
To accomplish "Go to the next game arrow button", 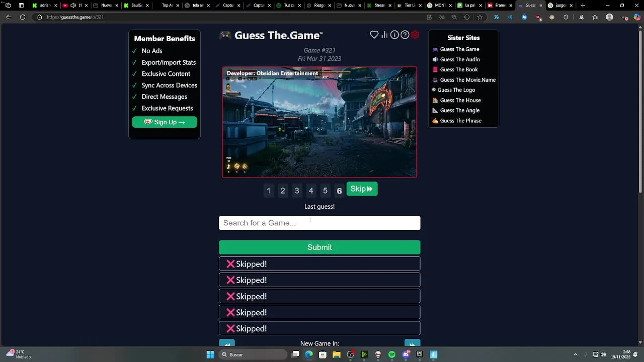I will point(412,343).
